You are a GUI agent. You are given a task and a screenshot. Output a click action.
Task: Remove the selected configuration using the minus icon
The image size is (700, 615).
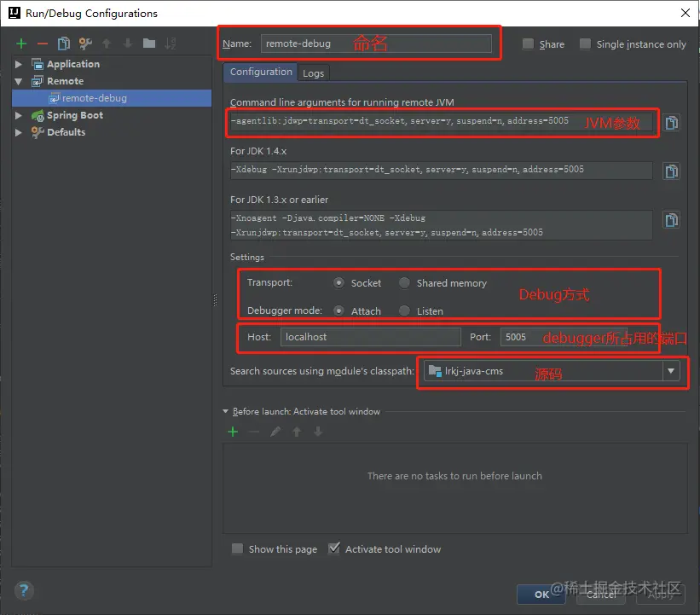point(43,44)
